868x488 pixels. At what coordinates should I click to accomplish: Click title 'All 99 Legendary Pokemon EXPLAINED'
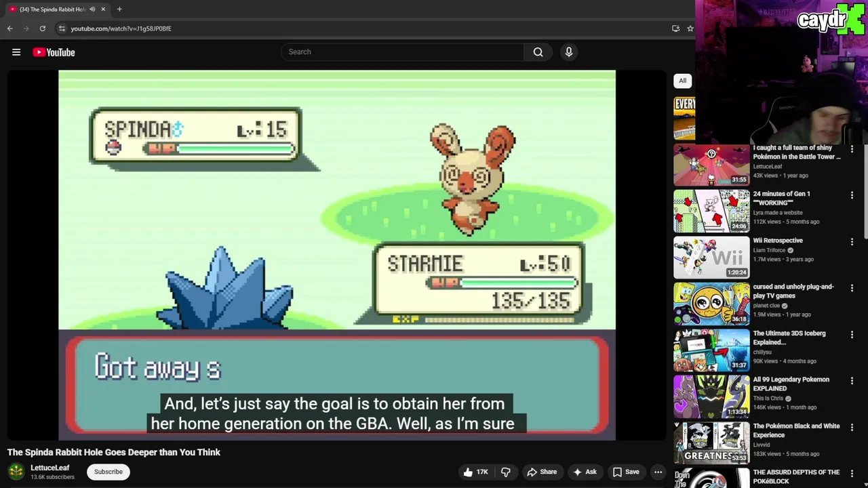pyautogui.click(x=791, y=384)
